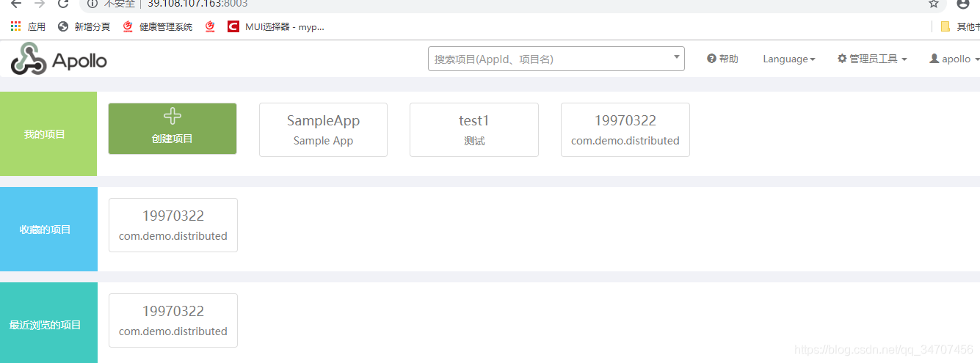Click the Apollo logo icon
Image resolution: width=980 pixels, height=363 pixels.
pyautogui.click(x=29, y=59)
